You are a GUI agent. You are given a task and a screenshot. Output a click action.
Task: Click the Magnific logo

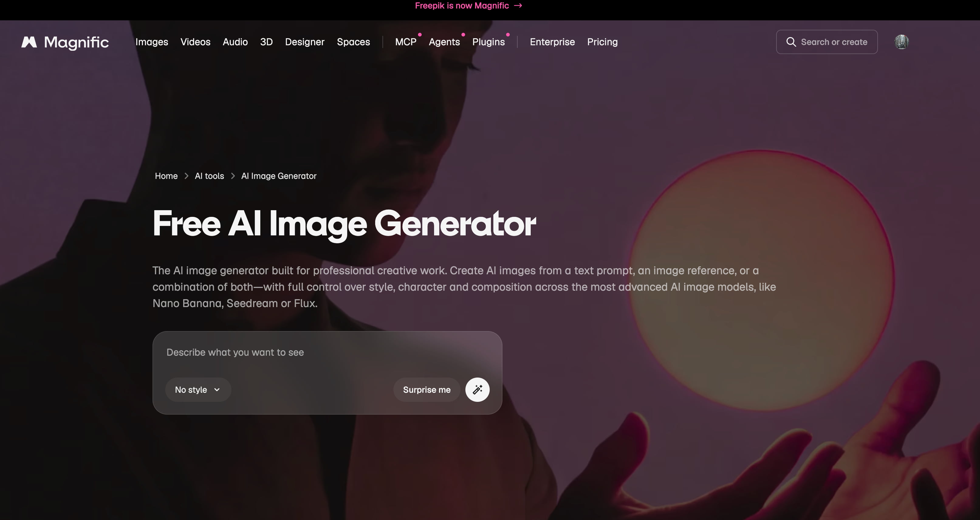coord(65,42)
